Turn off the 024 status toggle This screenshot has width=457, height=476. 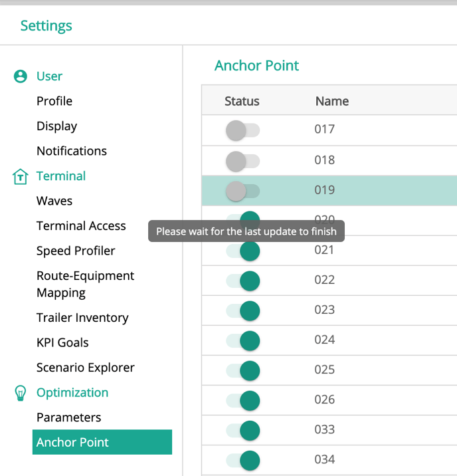[x=243, y=340]
